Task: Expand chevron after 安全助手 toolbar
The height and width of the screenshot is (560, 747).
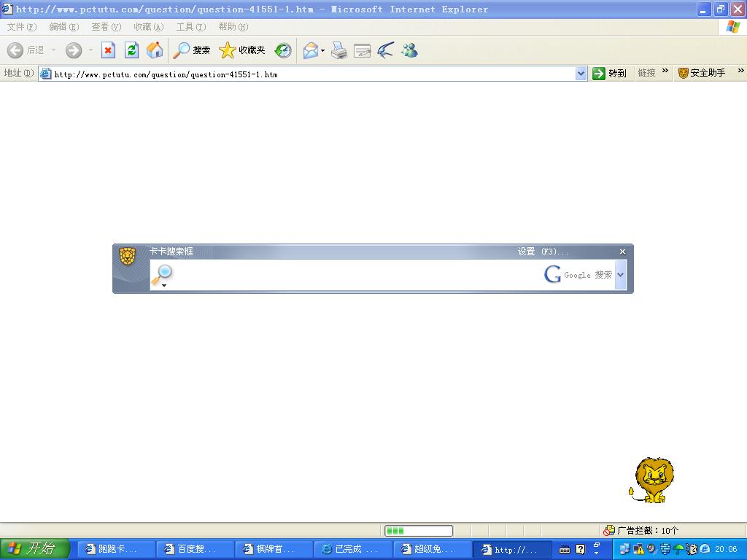Action: click(x=741, y=71)
